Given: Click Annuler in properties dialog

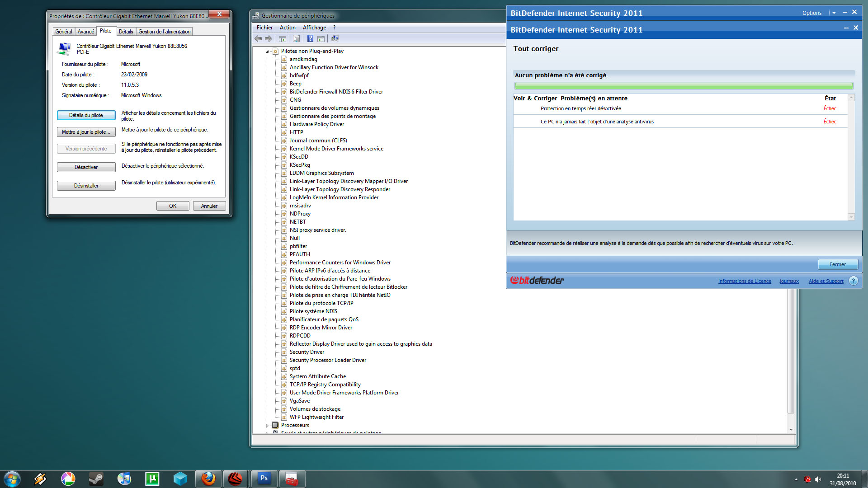Looking at the screenshot, I should click(209, 206).
